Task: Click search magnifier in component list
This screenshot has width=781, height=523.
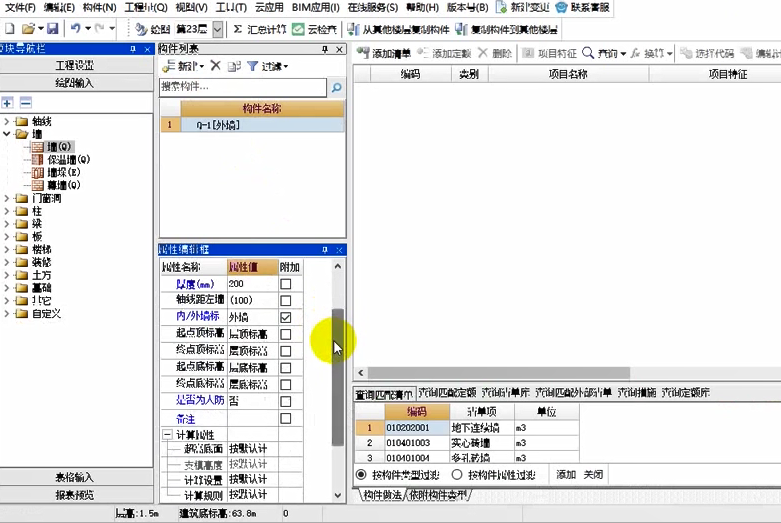Action: (336, 88)
